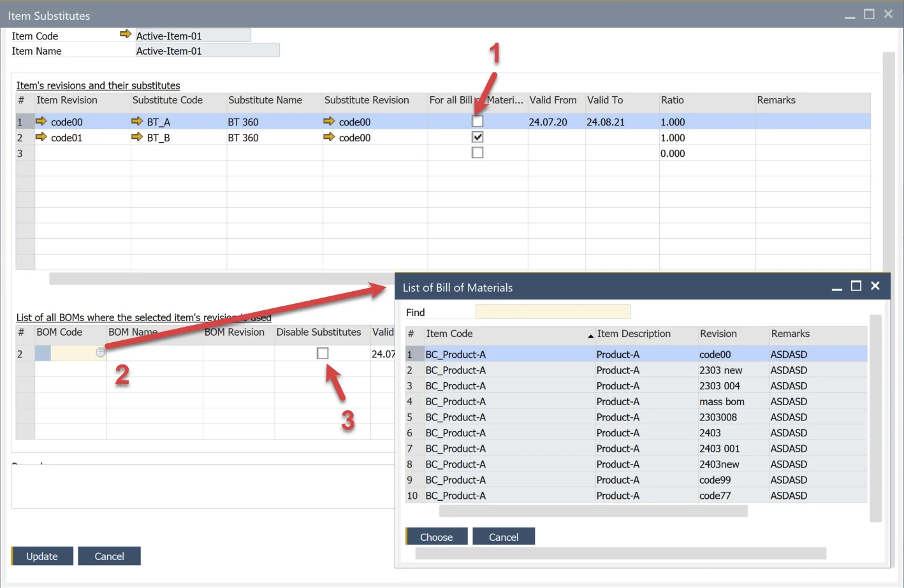Open code00 item revision link arrow

click(x=41, y=121)
